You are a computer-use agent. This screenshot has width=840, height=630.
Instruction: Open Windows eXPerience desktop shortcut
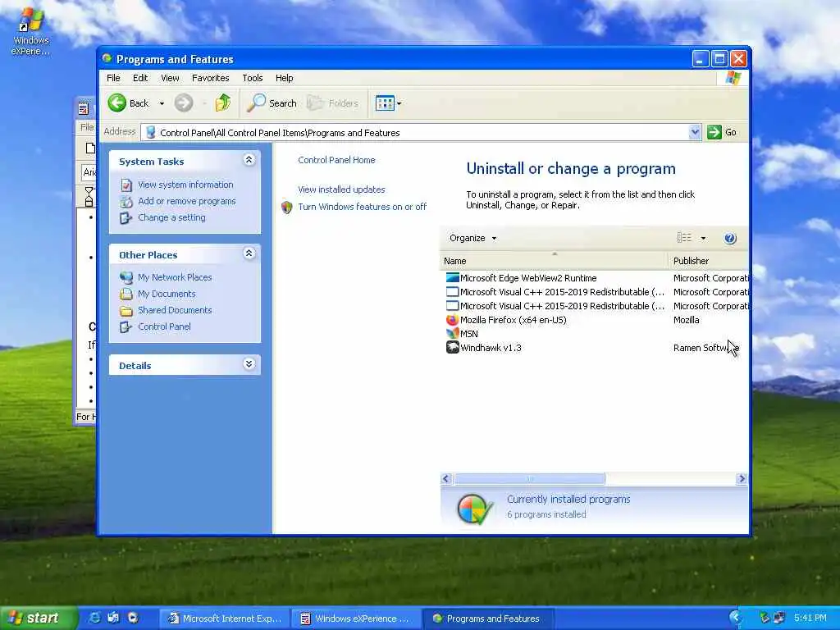[x=31, y=31]
